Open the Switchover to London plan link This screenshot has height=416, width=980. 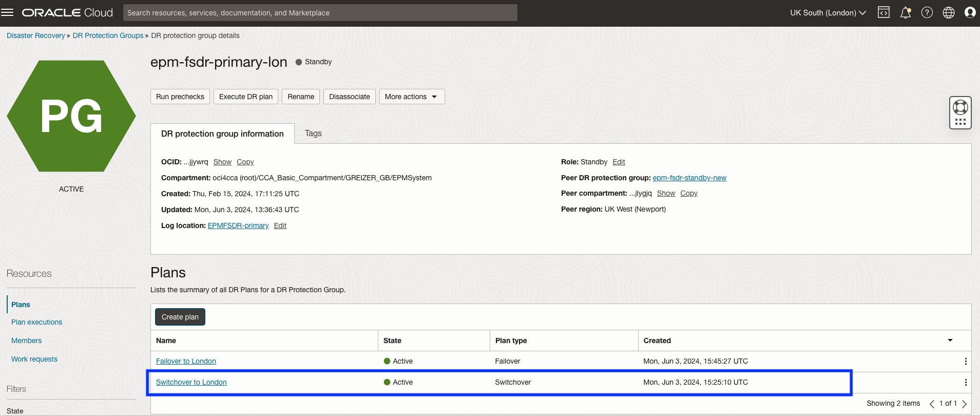pos(191,382)
